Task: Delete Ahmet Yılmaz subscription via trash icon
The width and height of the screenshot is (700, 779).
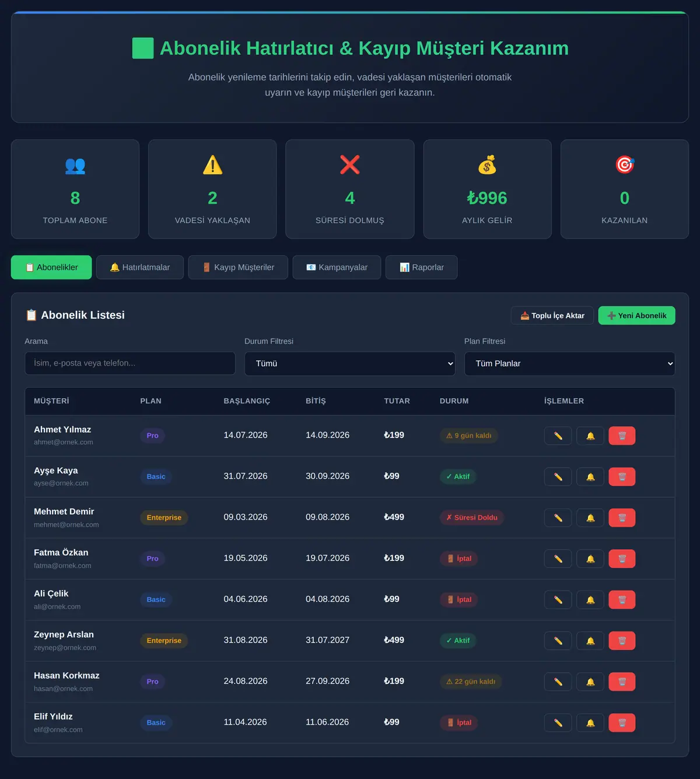Action: pyautogui.click(x=622, y=436)
